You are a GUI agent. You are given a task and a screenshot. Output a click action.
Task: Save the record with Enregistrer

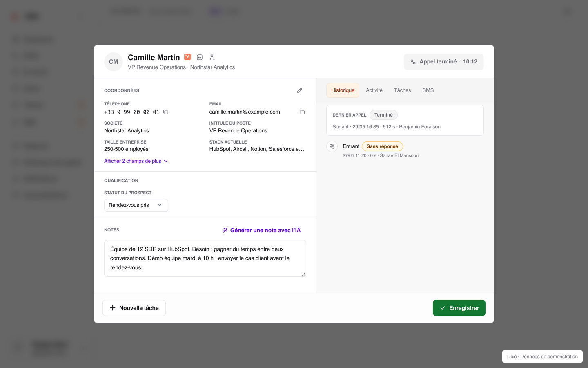(459, 308)
